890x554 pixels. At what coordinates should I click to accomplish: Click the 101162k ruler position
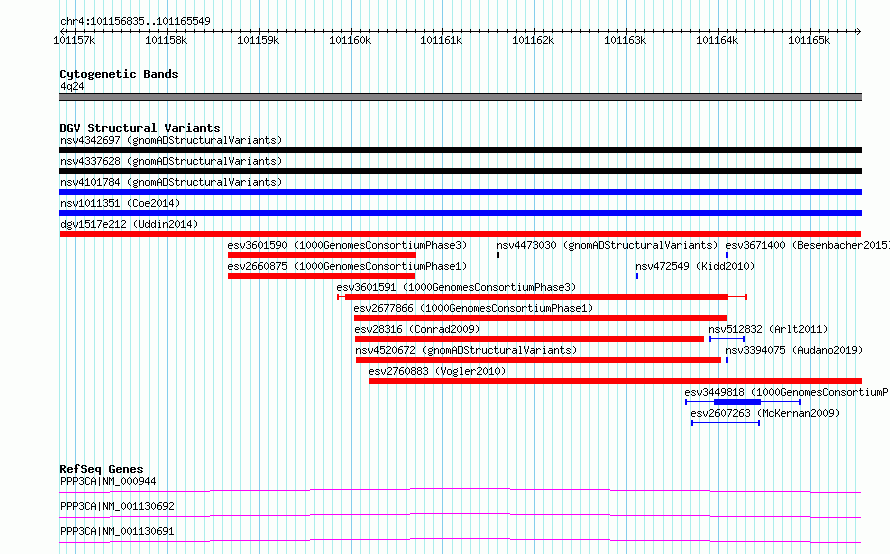click(533, 40)
